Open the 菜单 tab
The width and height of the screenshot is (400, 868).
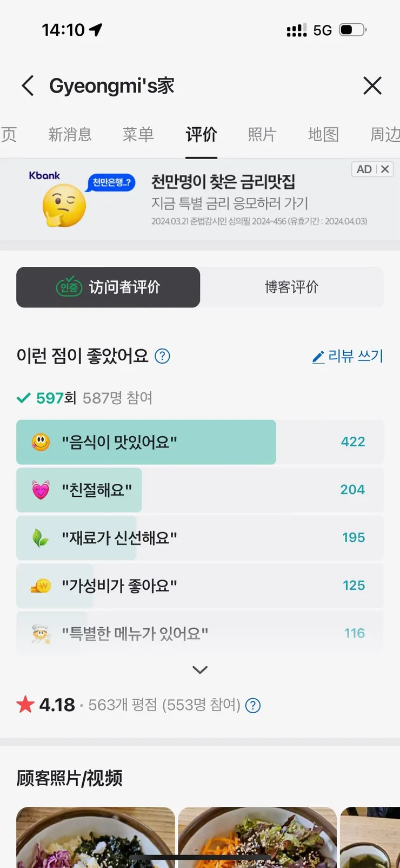[138, 134]
